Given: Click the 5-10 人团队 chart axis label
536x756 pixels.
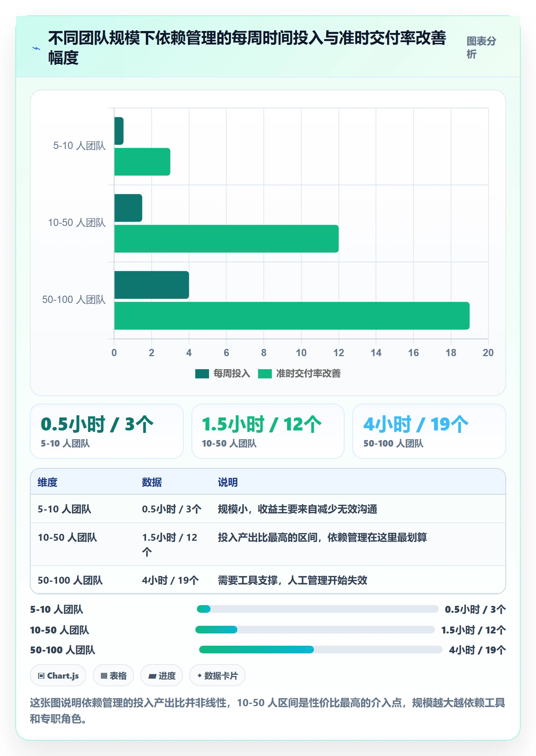Looking at the screenshot, I should click(x=79, y=146).
